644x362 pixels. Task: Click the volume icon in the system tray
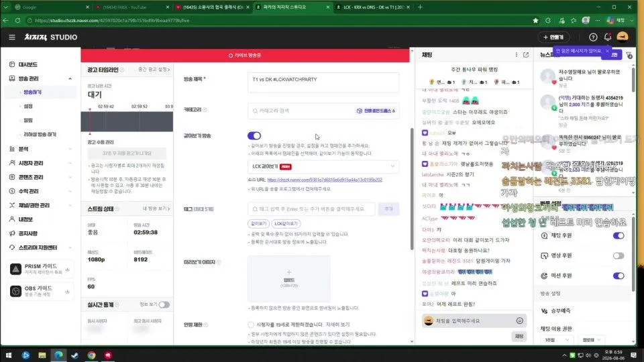588,355
